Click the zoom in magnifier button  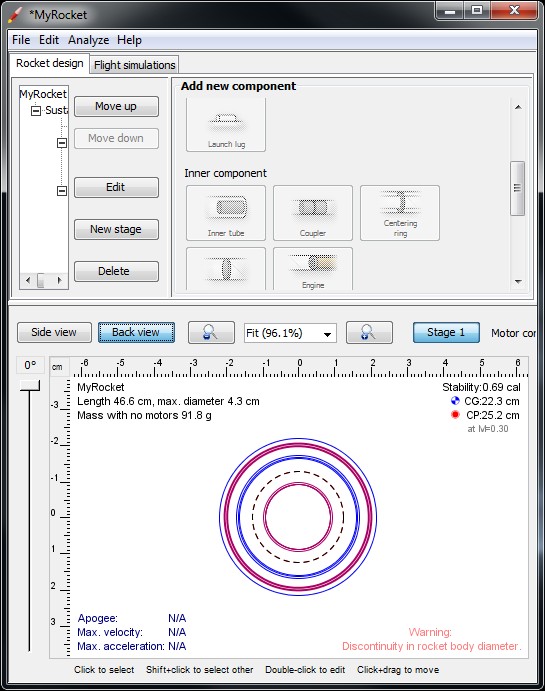[369, 332]
